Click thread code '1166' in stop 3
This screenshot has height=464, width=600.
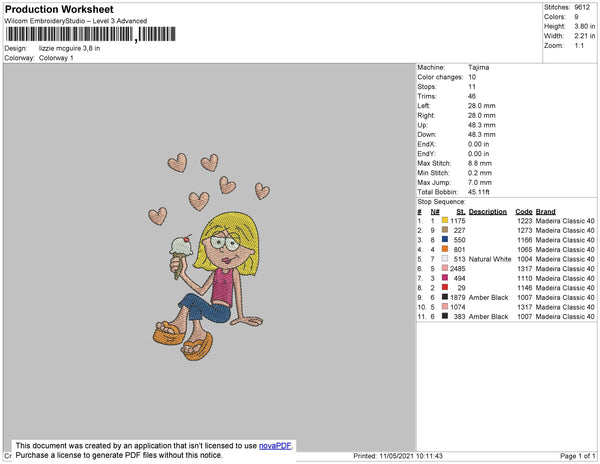(x=525, y=240)
